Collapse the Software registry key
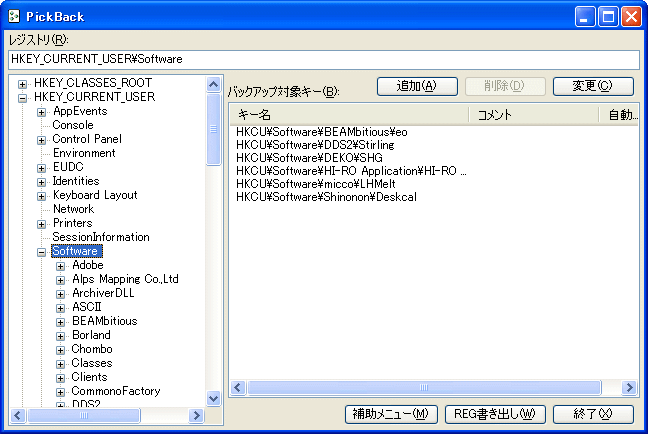Viewport: 648px width, 434px height. [x=42, y=252]
